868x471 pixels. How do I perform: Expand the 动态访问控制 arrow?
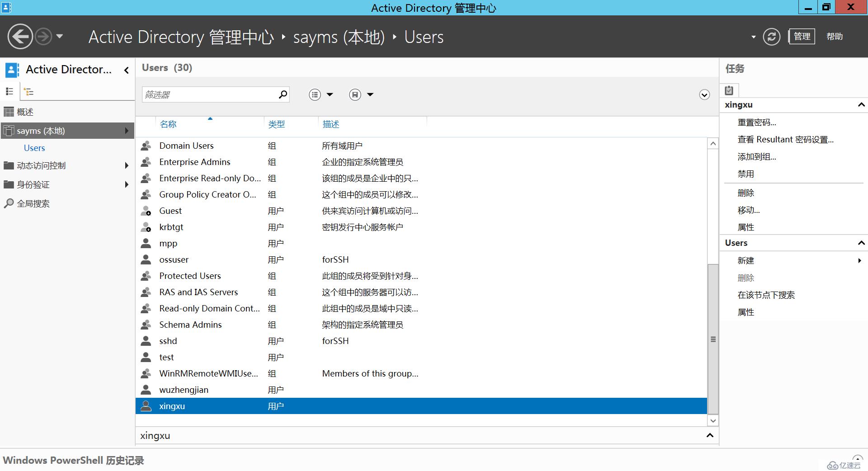tap(127, 165)
